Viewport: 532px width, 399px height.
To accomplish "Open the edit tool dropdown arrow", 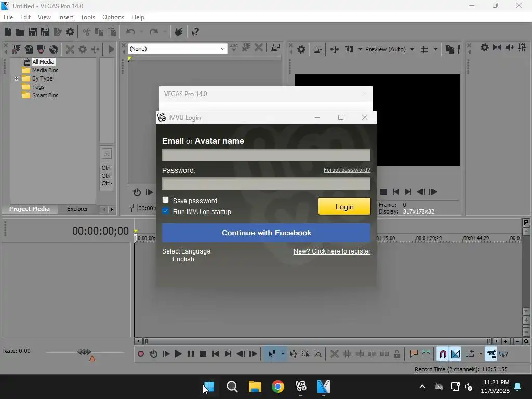I will [283, 354].
